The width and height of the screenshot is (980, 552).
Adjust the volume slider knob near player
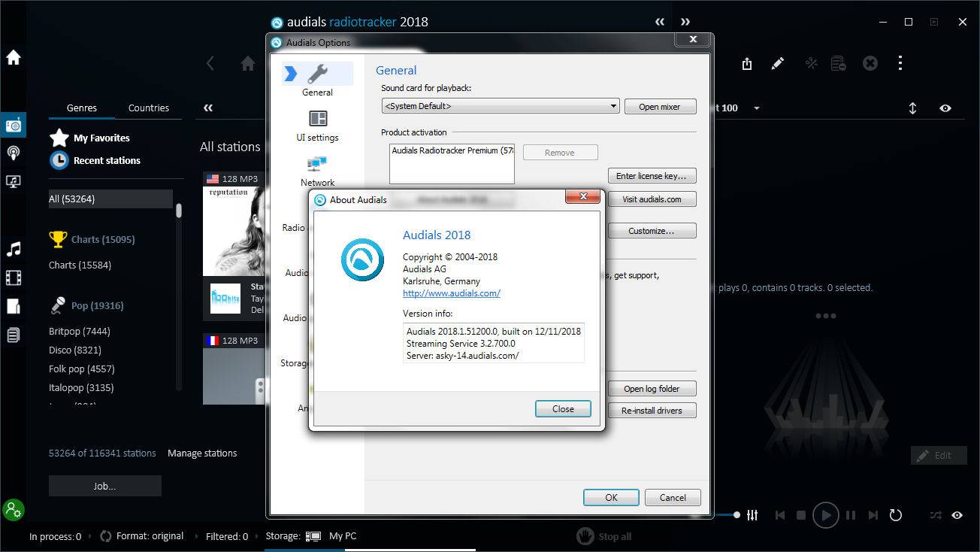(x=737, y=515)
